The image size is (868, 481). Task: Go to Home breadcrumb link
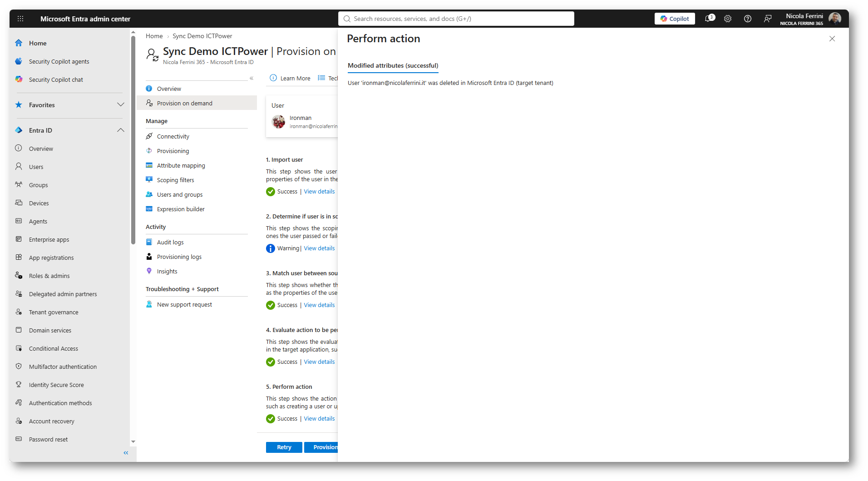click(x=154, y=36)
